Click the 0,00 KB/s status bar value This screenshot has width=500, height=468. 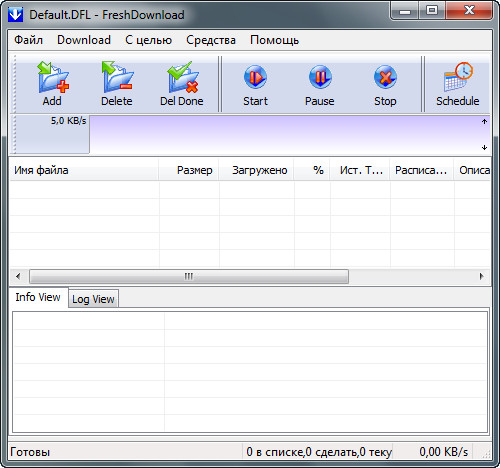[x=444, y=452]
